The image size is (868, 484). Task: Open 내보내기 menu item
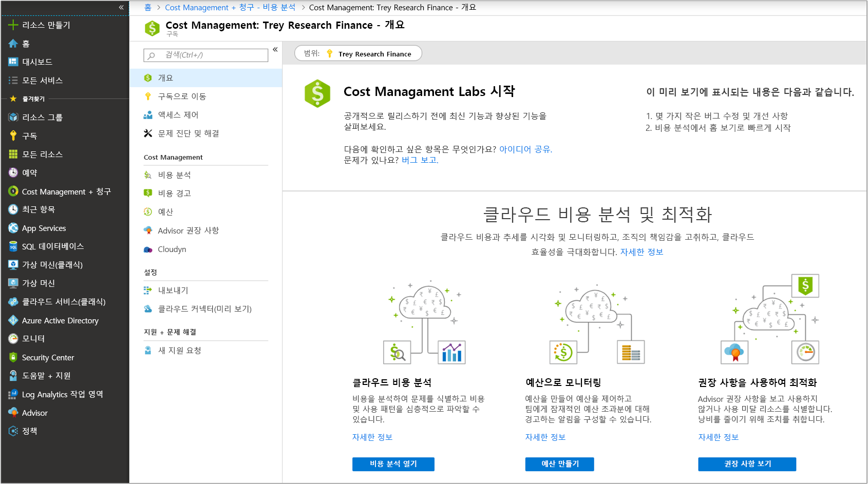tap(205, 291)
